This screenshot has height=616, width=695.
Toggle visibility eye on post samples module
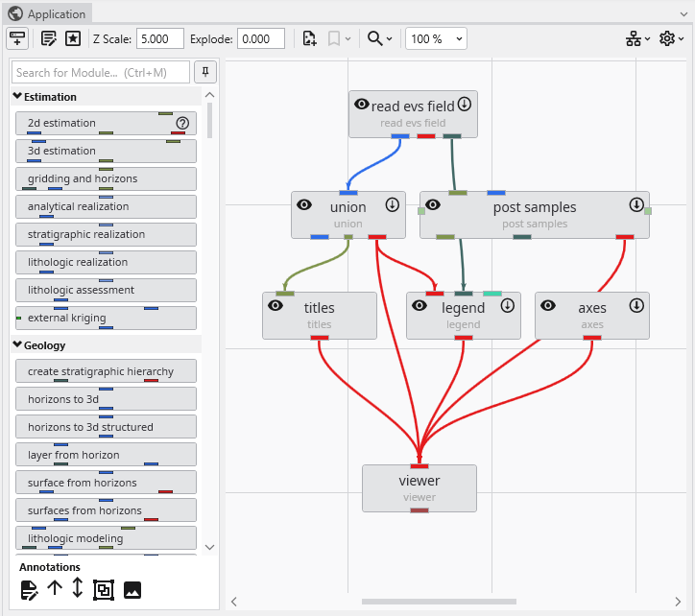433,204
